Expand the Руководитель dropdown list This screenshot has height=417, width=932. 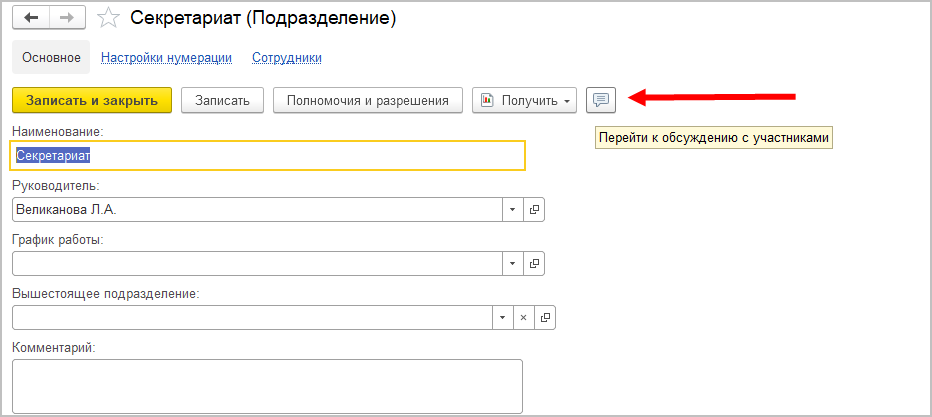(511, 209)
